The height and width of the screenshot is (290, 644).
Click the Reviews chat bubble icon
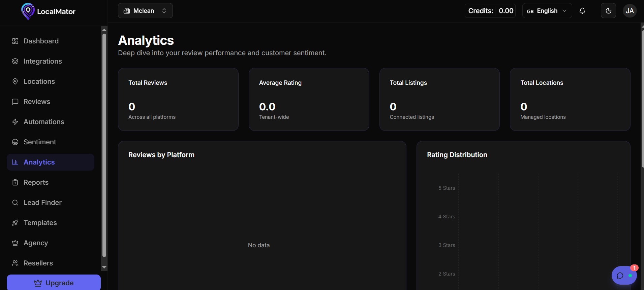coord(15,102)
